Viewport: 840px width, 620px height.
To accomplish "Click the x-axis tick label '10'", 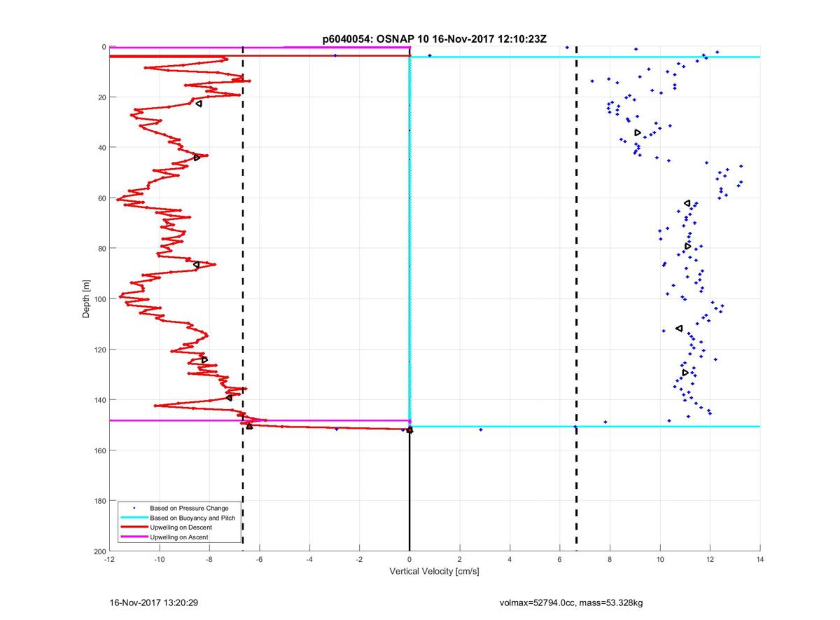I will [660, 559].
